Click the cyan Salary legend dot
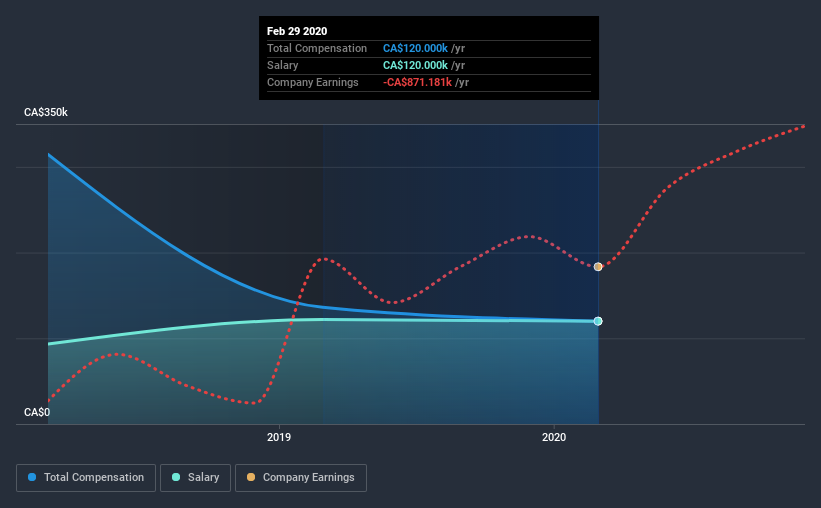This screenshot has width=821, height=508. 176,477
